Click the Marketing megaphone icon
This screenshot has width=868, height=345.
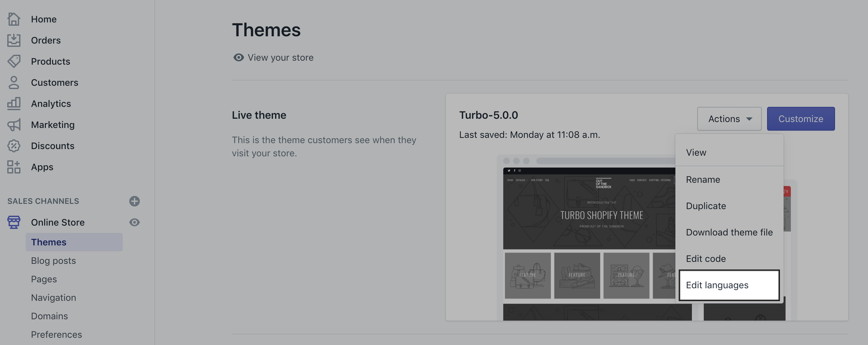click(x=14, y=125)
